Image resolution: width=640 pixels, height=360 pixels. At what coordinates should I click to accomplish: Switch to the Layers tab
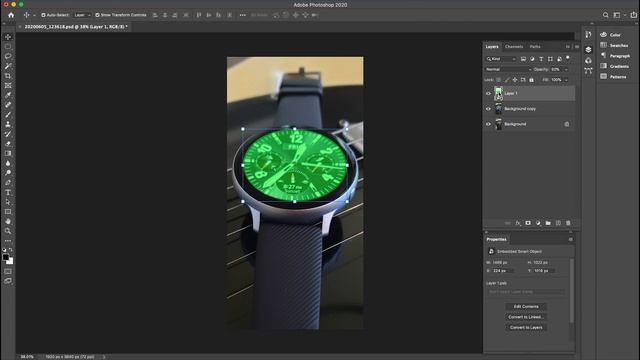coord(492,47)
